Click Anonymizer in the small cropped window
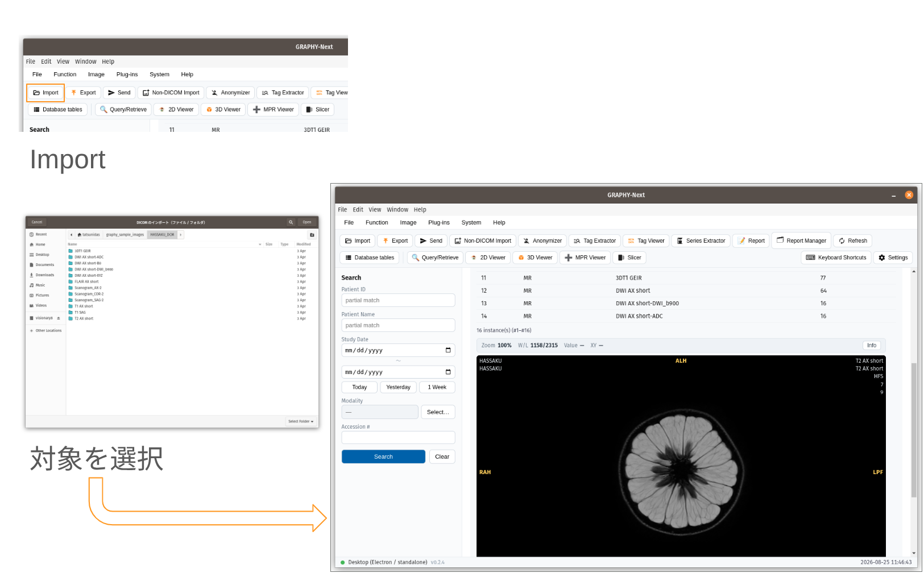This screenshot has width=924, height=577. [x=230, y=93]
